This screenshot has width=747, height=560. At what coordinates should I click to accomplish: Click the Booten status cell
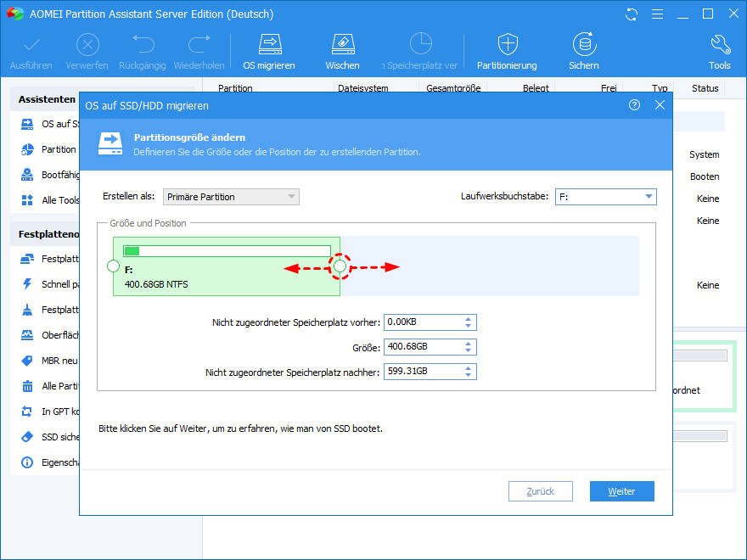[705, 176]
